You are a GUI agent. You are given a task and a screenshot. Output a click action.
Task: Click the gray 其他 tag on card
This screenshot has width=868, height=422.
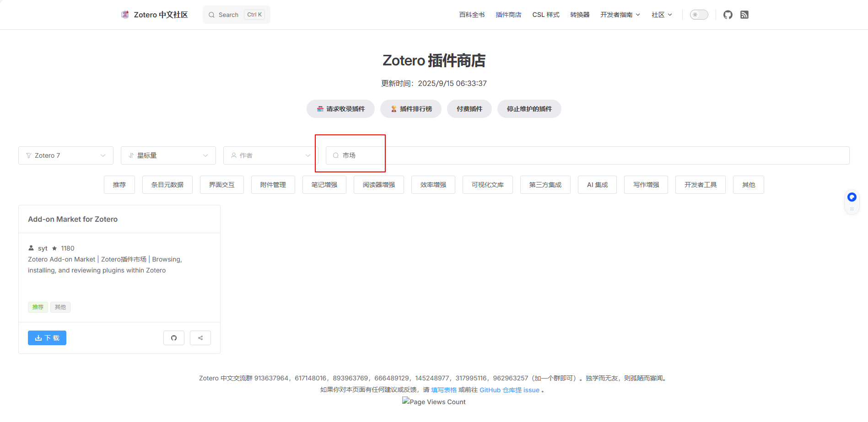click(60, 307)
